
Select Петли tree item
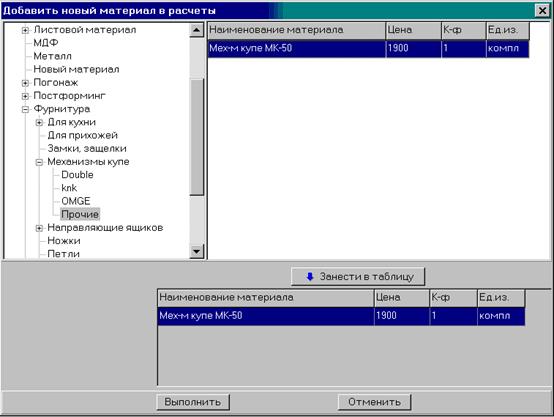pos(63,254)
